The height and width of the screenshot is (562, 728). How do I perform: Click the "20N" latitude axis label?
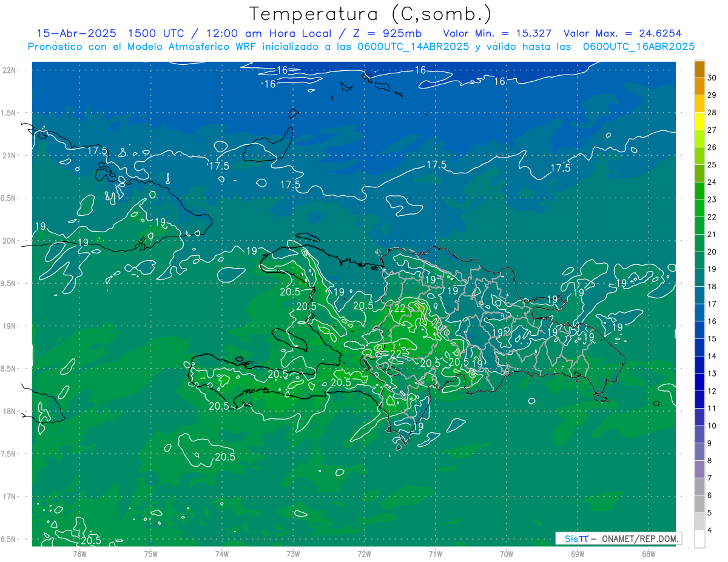[9, 241]
